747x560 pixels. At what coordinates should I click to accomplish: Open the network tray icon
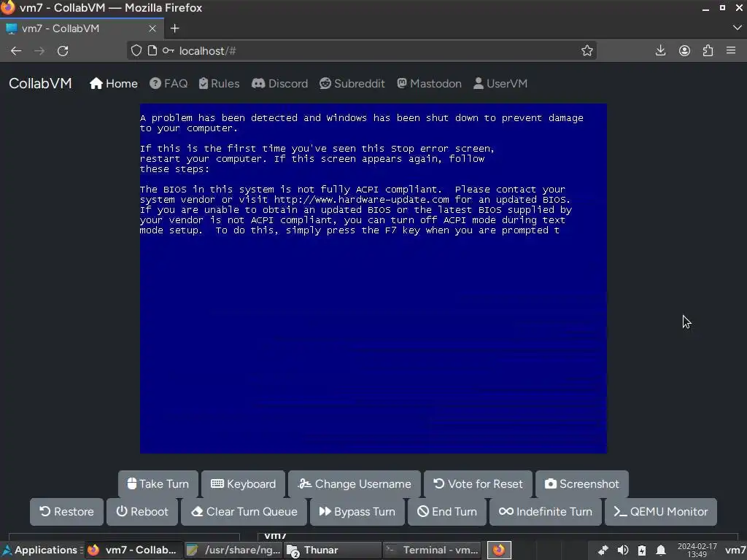(x=603, y=550)
